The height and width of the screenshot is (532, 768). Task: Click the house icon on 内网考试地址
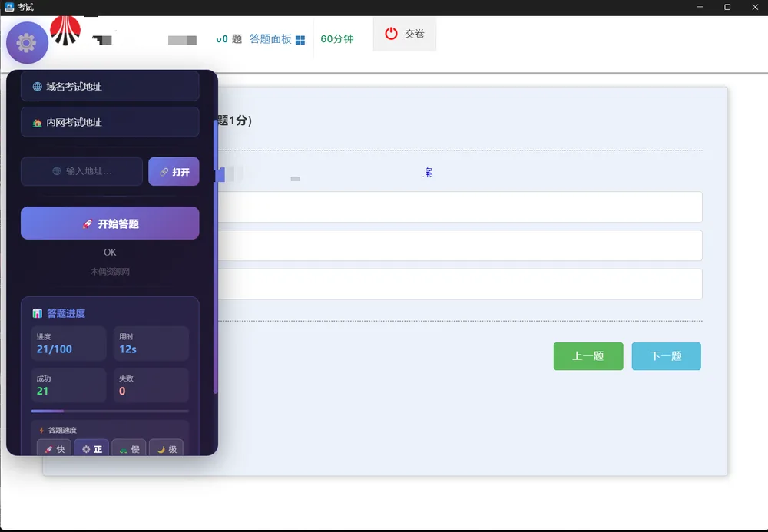pyautogui.click(x=37, y=123)
